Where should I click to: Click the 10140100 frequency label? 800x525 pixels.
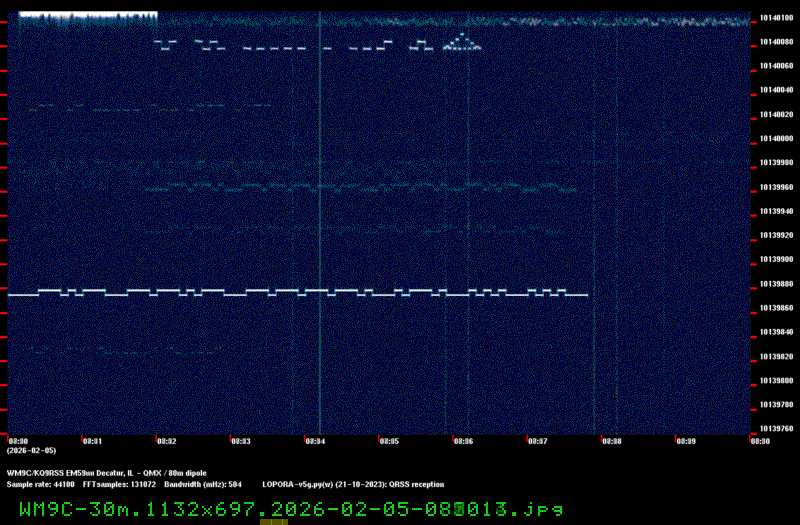[x=775, y=17]
